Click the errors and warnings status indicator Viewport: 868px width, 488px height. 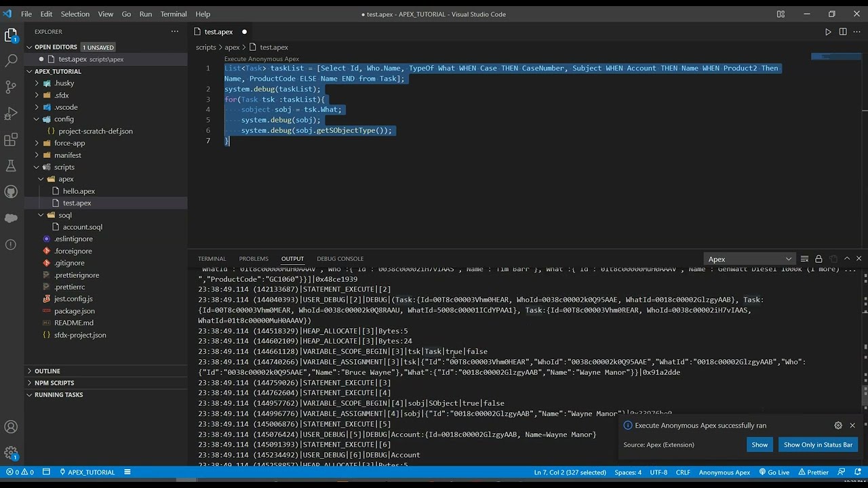tap(20, 472)
